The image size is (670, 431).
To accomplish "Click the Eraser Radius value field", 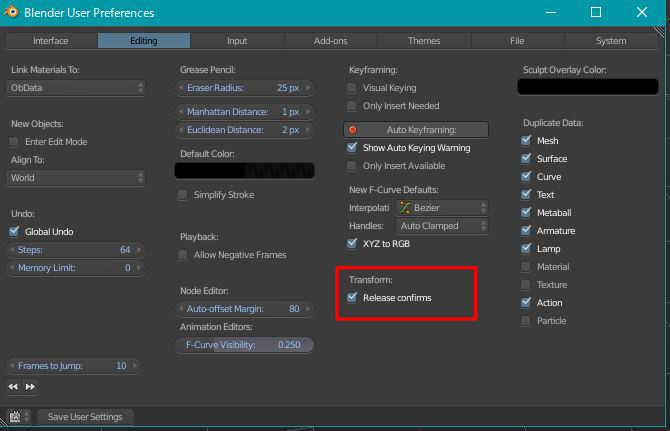I will tap(244, 88).
